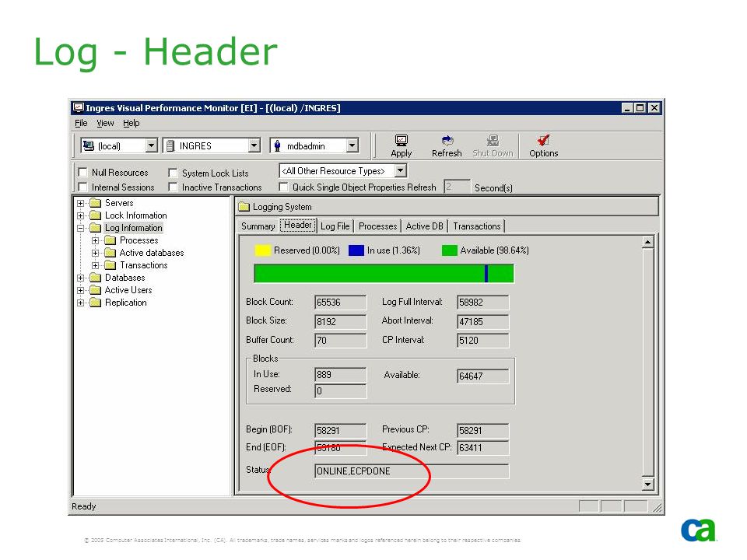Click the green Available legend swatch
This screenshot has width=747, height=560.
coord(449,250)
